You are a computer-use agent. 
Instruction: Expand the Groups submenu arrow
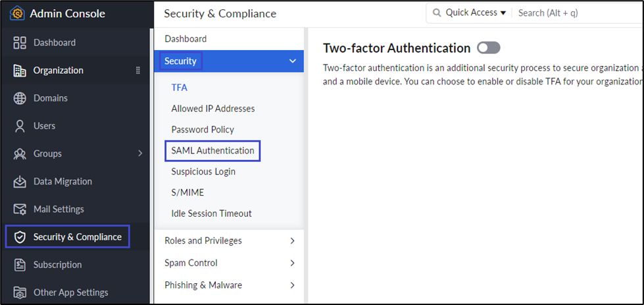coord(140,153)
